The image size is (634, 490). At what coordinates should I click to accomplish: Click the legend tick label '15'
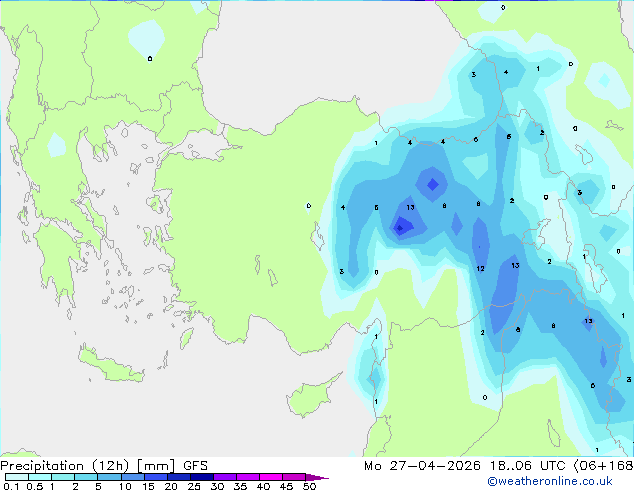pyautogui.click(x=148, y=486)
